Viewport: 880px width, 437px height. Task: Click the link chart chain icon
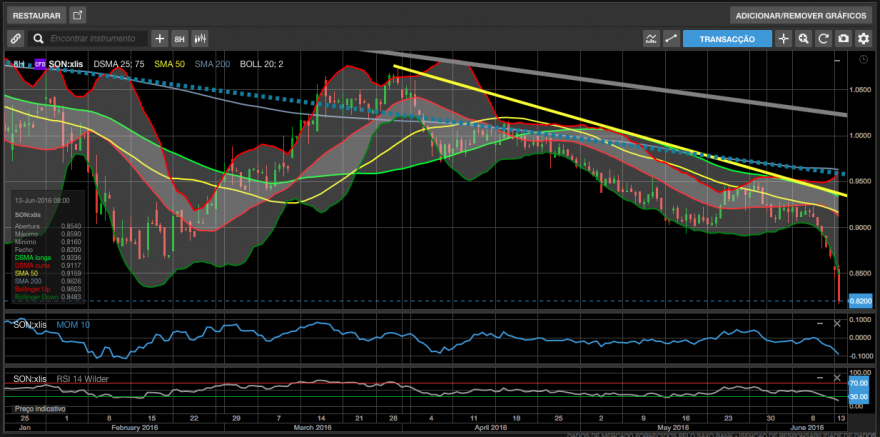[x=16, y=39]
